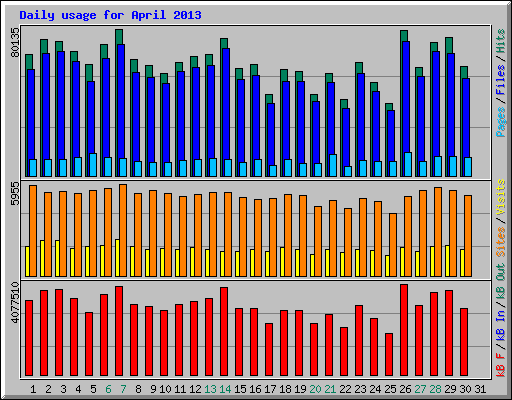Click day 11 on the x-axis
The image size is (512, 400).
[180, 389]
